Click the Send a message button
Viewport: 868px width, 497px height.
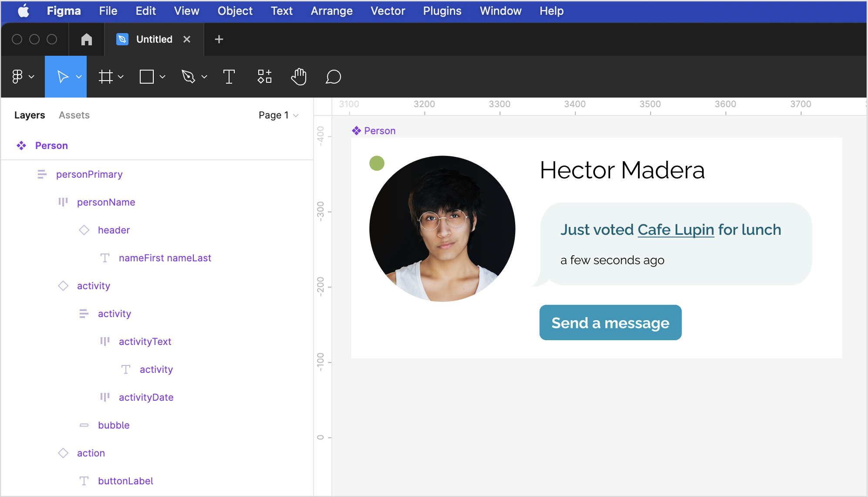pos(610,323)
